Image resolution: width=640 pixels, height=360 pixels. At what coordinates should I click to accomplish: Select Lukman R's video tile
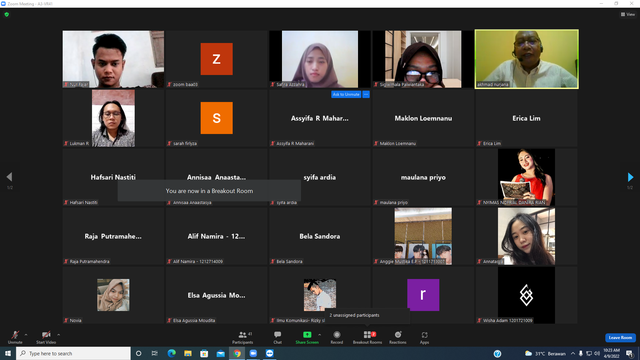[x=113, y=118]
